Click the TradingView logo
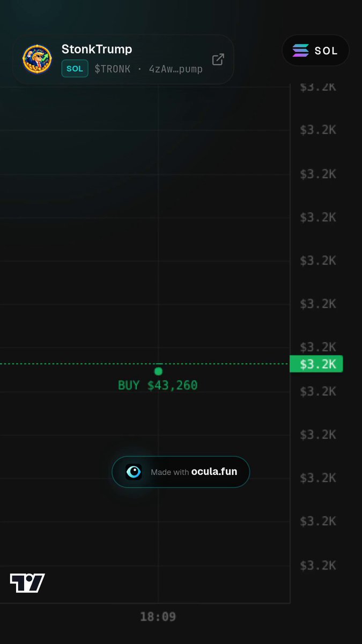The height and width of the screenshot is (644, 362). tap(27, 583)
